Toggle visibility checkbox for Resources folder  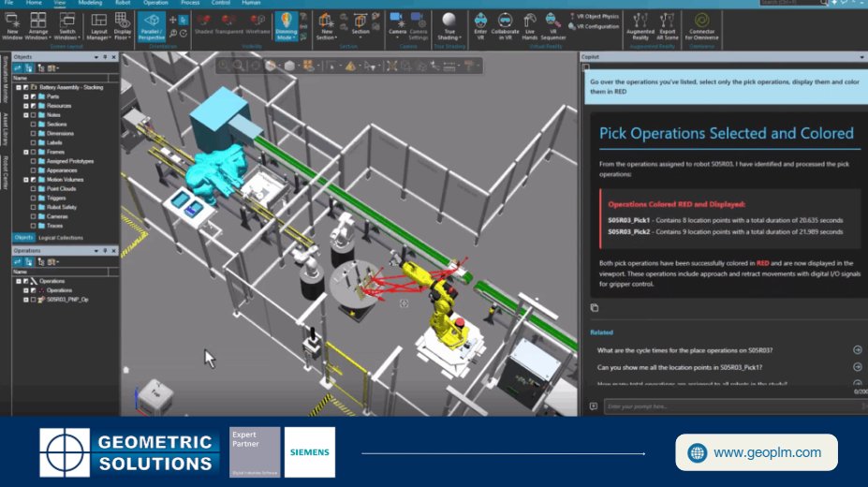click(33, 106)
